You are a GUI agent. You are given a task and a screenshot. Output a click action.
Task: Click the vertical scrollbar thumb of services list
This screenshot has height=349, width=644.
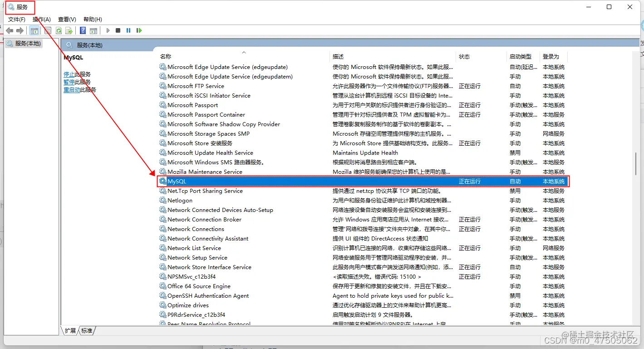tap(636, 163)
